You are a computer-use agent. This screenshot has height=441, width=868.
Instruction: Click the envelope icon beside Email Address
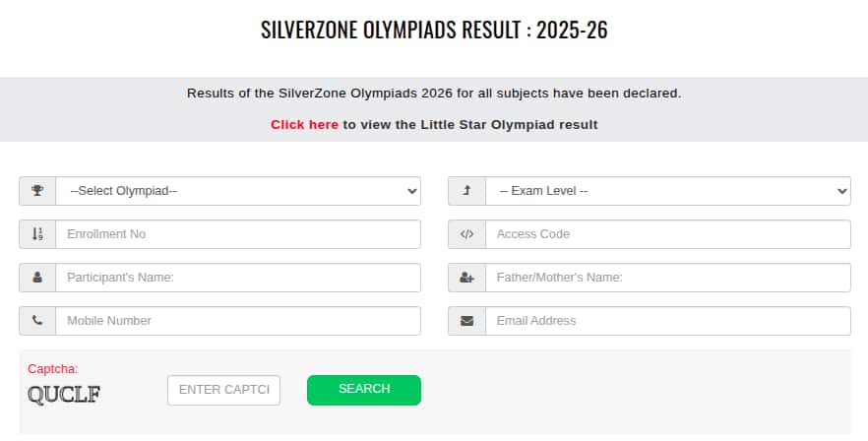click(466, 321)
